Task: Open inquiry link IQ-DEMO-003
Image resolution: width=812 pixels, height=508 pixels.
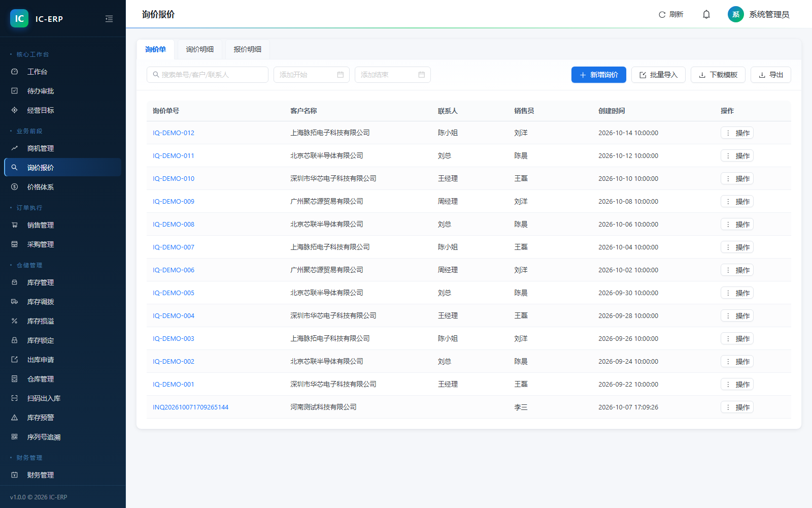Action: (174, 339)
